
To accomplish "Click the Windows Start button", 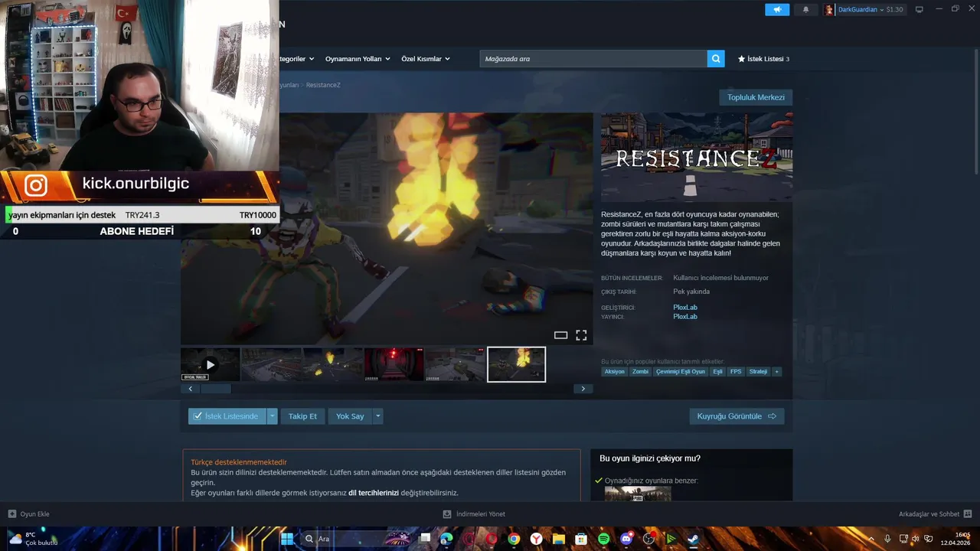I will click(287, 539).
